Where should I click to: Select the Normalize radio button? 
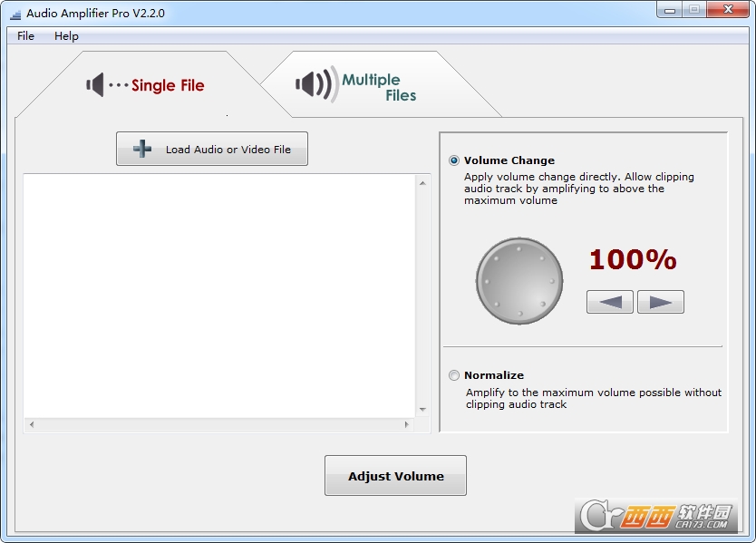(x=454, y=375)
